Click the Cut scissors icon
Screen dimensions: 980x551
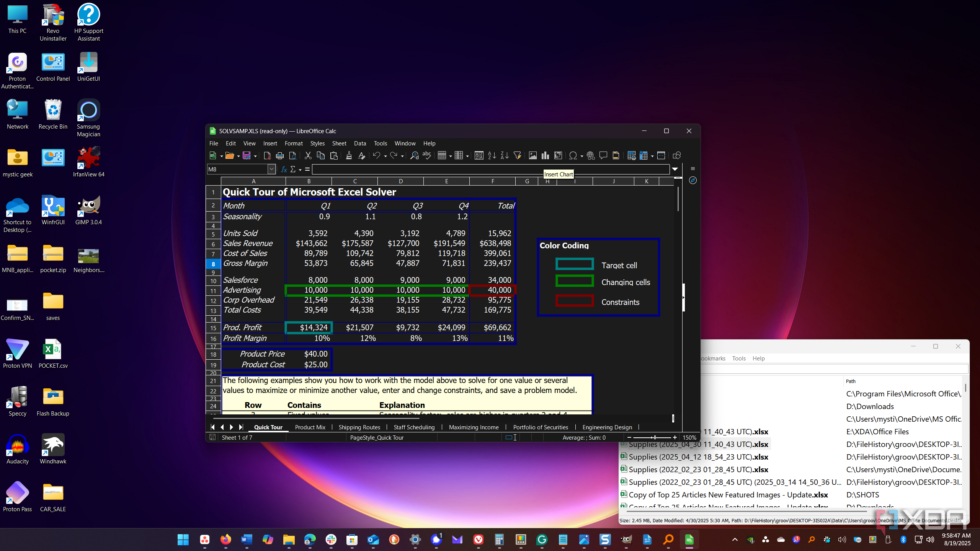[x=308, y=156]
